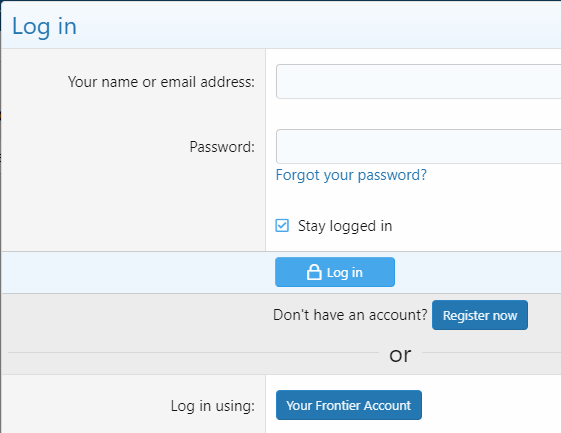Open the 'Forgot your password?' link
Image resolution: width=561 pixels, height=433 pixels.
(x=351, y=175)
